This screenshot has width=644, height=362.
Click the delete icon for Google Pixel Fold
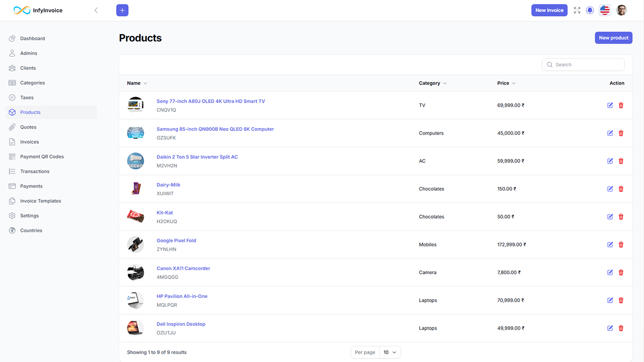coord(621,244)
